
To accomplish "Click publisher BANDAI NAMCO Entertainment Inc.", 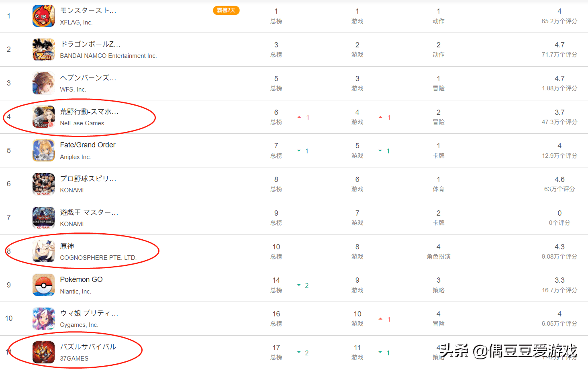I will (x=108, y=56).
